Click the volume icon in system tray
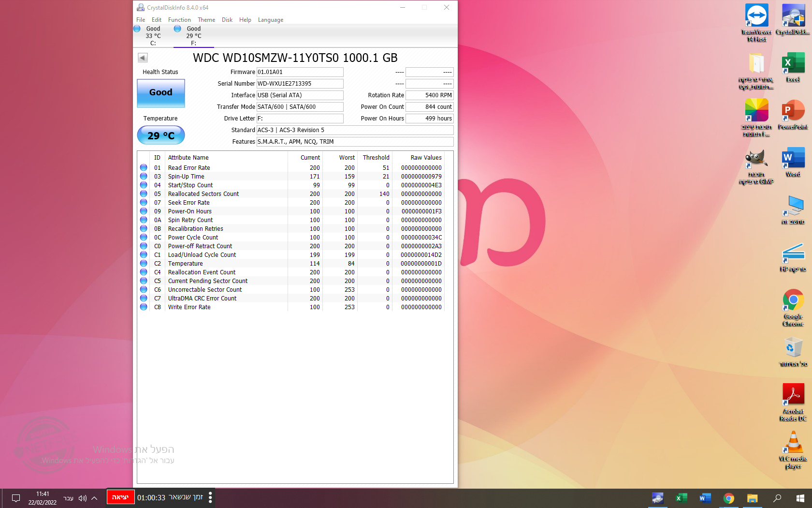The height and width of the screenshot is (508, 812). (x=83, y=498)
